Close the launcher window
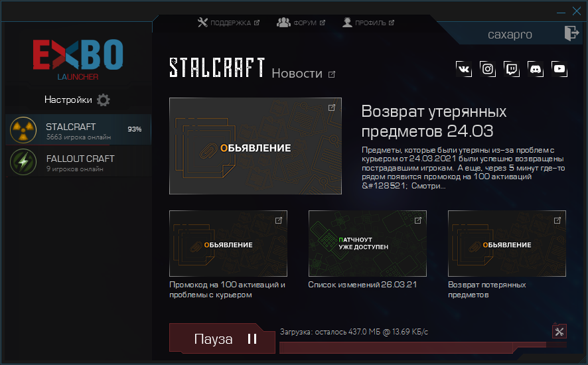 coord(577,11)
